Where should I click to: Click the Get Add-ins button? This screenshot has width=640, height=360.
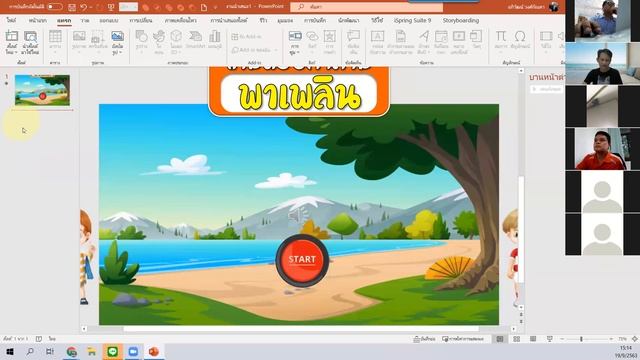[247, 37]
